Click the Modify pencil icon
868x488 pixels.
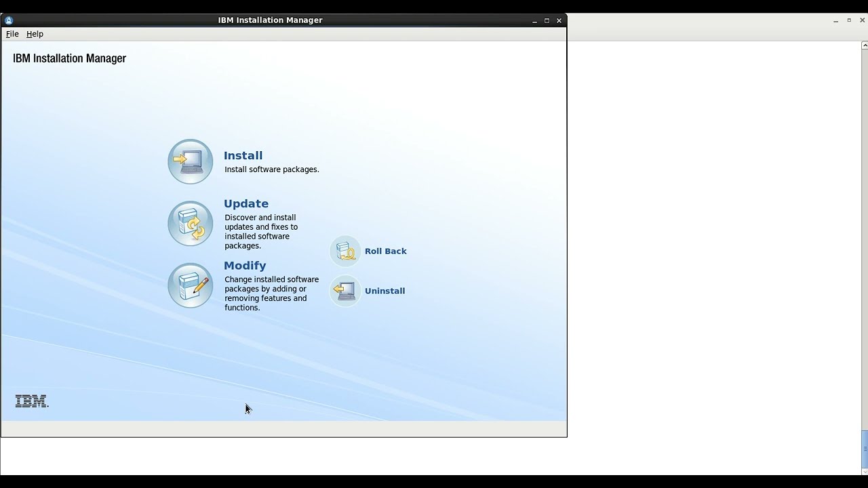pos(191,285)
